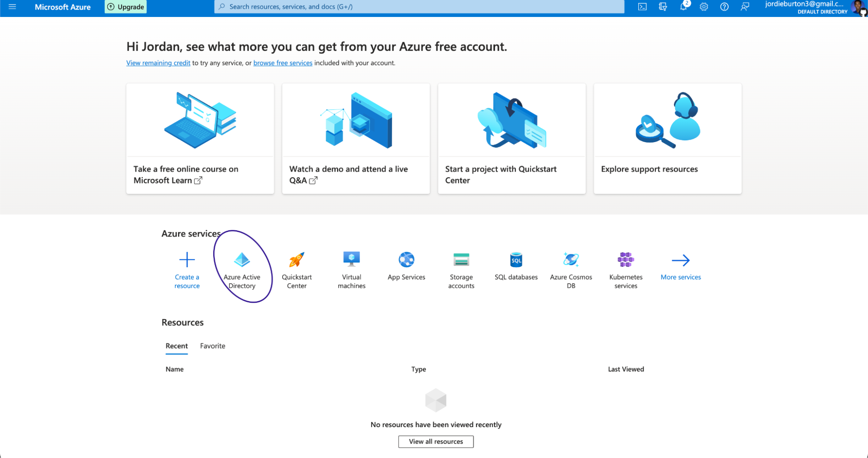Open the Microsoft Learn course card
This screenshot has width=868, height=458.
pos(200,139)
